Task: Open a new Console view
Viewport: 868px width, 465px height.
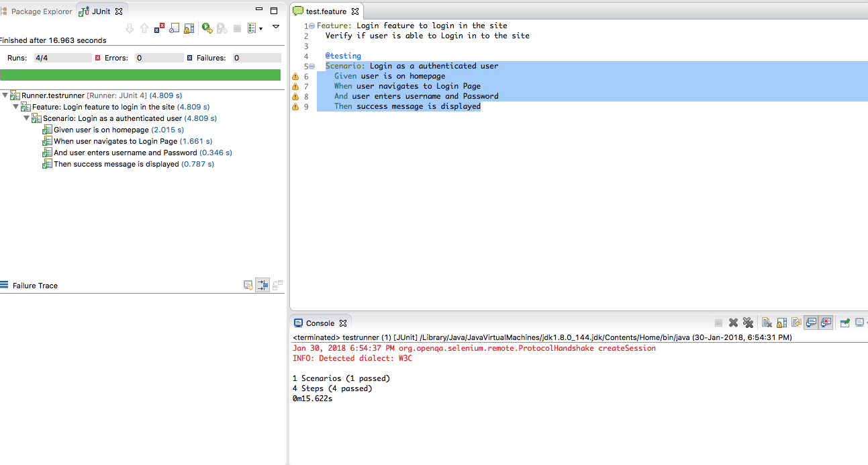Action: pyautogui.click(x=861, y=323)
